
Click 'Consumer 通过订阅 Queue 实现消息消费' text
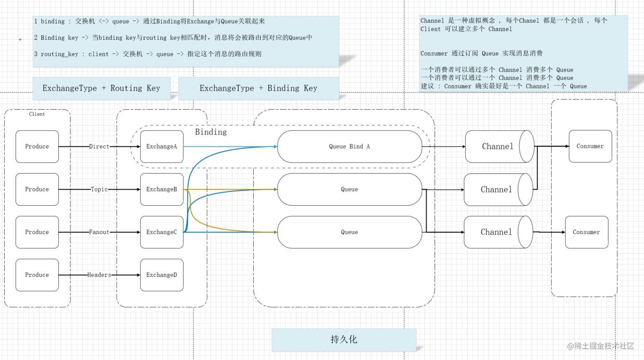481,54
